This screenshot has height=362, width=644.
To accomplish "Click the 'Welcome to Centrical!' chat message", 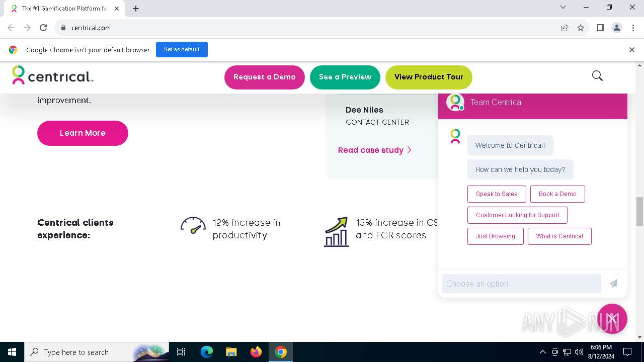I will pos(510,145).
